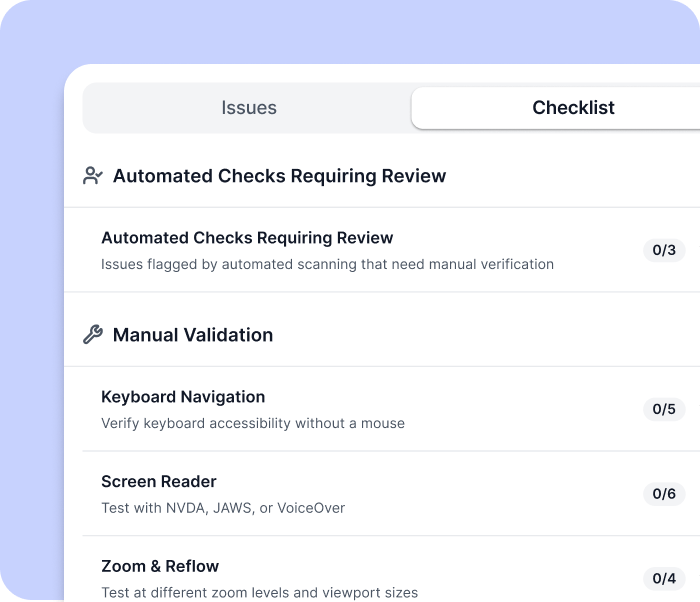The image size is (700, 602).
Task: Switch to the Issues tab
Action: coord(248,108)
